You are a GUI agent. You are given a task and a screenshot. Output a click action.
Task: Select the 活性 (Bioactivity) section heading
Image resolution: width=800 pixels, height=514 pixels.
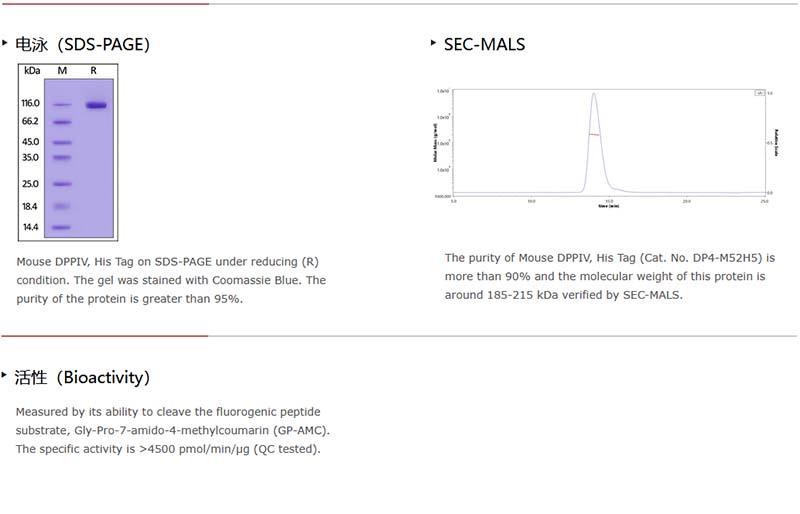[82, 378]
